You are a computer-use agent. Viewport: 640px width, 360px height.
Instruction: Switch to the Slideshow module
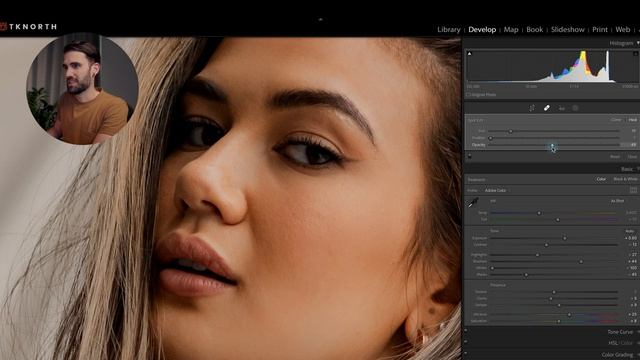tap(568, 29)
